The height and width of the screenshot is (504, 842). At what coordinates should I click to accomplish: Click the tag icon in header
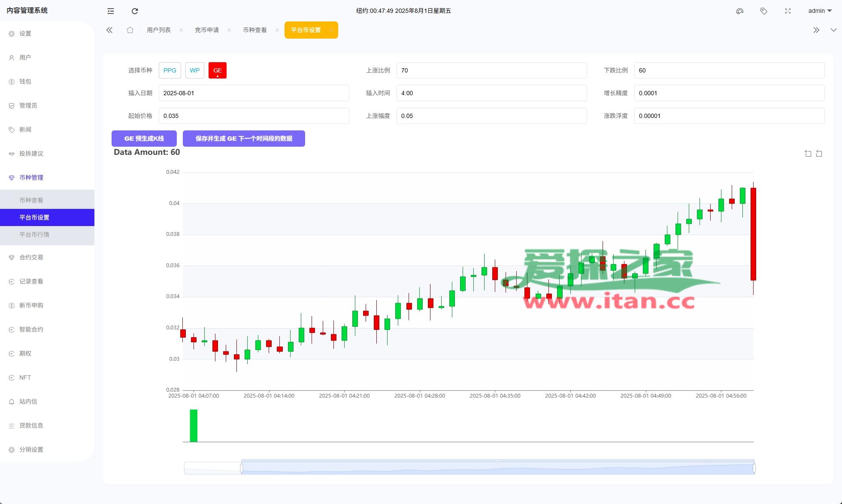pyautogui.click(x=763, y=11)
